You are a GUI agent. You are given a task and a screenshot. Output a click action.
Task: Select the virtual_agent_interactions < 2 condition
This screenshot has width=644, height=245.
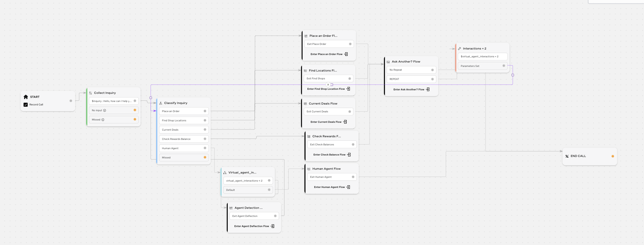click(x=248, y=181)
